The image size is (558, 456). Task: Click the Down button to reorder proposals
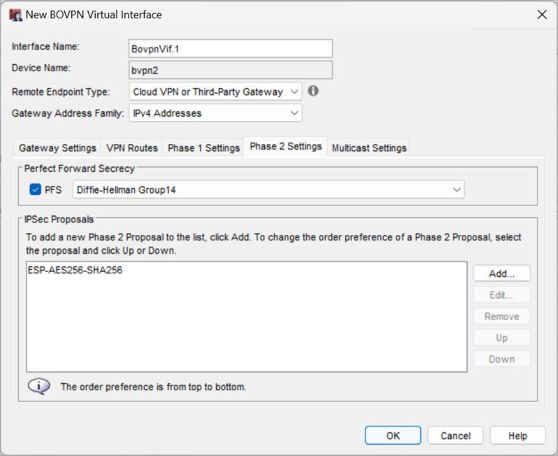[x=501, y=359]
